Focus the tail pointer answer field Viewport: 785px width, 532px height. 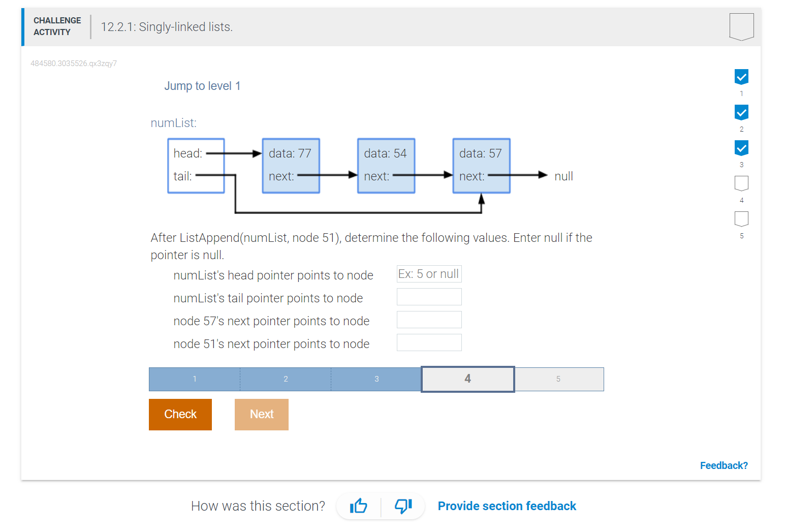pyautogui.click(x=429, y=297)
